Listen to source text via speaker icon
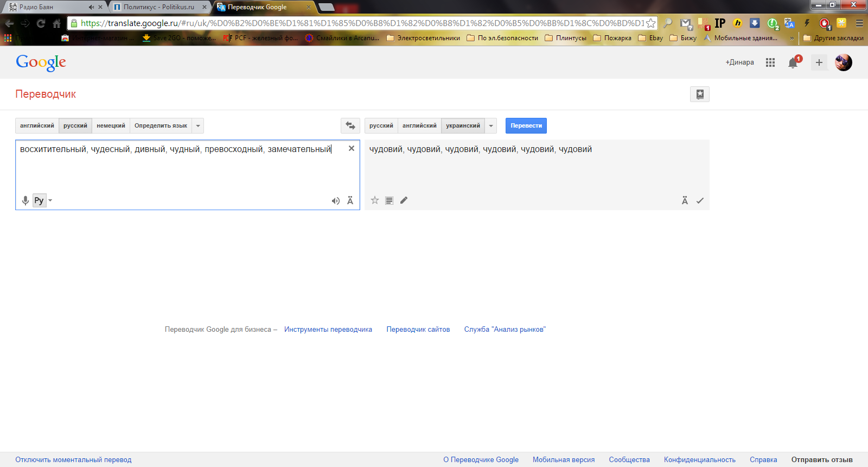Image resolution: width=868 pixels, height=467 pixels. [336, 201]
